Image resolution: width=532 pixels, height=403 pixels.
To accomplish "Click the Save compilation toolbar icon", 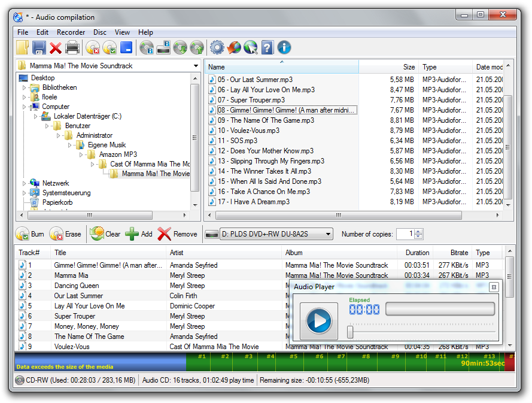I will [38, 47].
